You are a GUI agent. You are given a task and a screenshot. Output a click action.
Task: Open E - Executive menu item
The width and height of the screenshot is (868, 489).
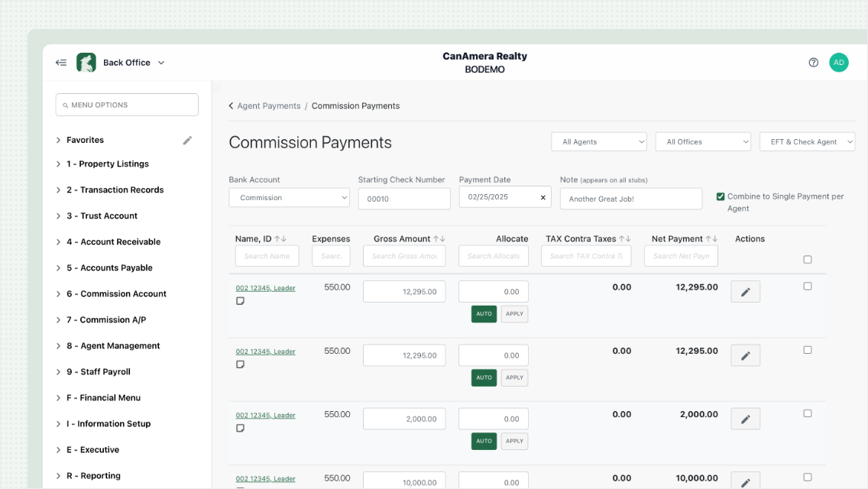93,450
